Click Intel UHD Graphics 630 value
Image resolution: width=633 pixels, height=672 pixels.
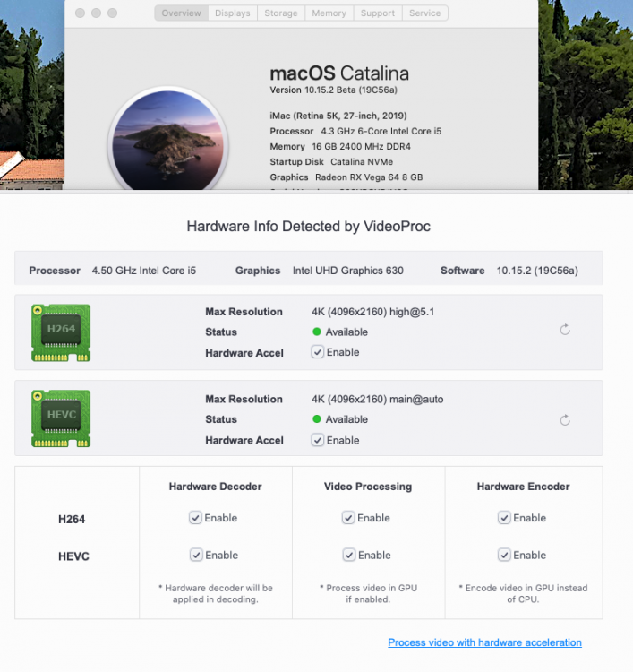pos(347,271)
